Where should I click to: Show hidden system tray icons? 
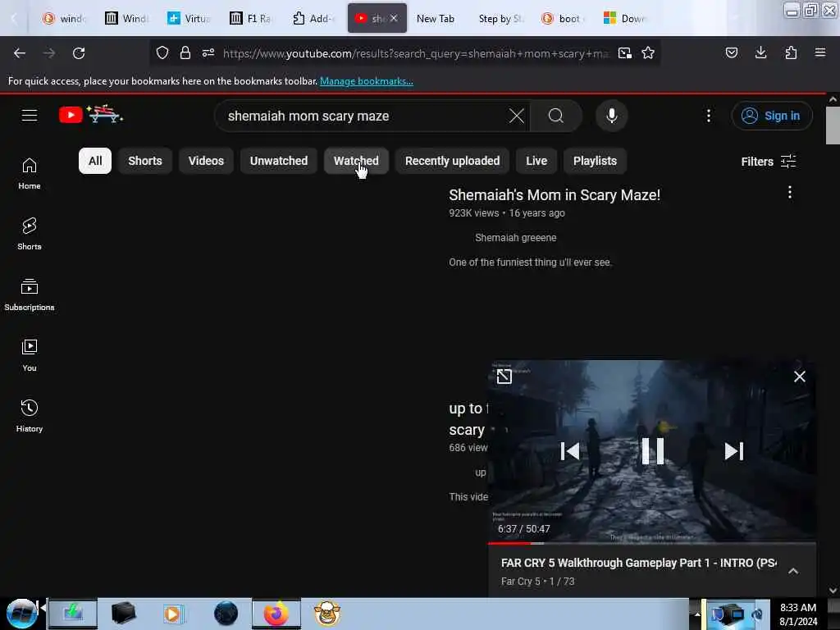(697, 614)
